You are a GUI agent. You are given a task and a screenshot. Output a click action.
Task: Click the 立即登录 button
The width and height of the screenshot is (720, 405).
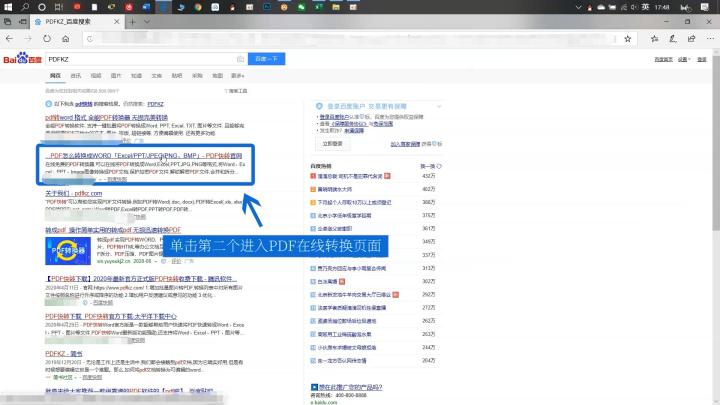pos(332,144)
